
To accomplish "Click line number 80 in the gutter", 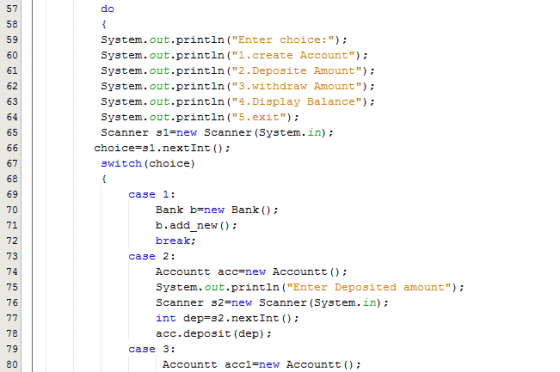I will tap(12, 365).
